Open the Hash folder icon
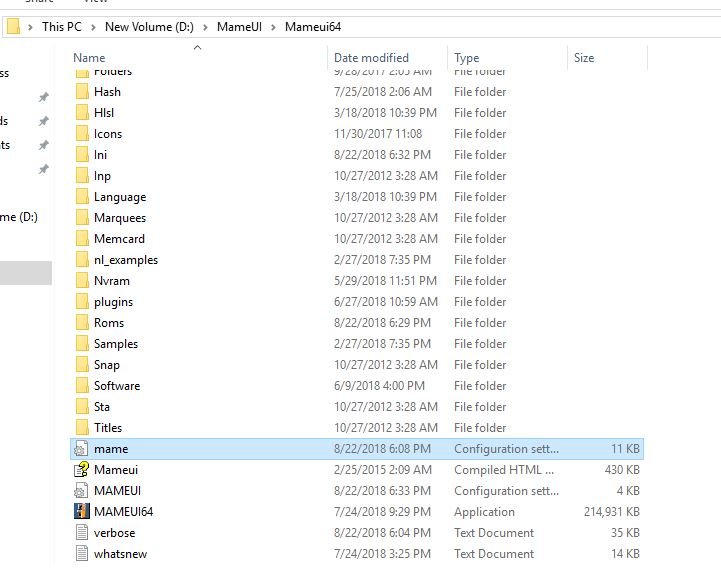Screen dimensions: 721x570 (x=82, y=91)
